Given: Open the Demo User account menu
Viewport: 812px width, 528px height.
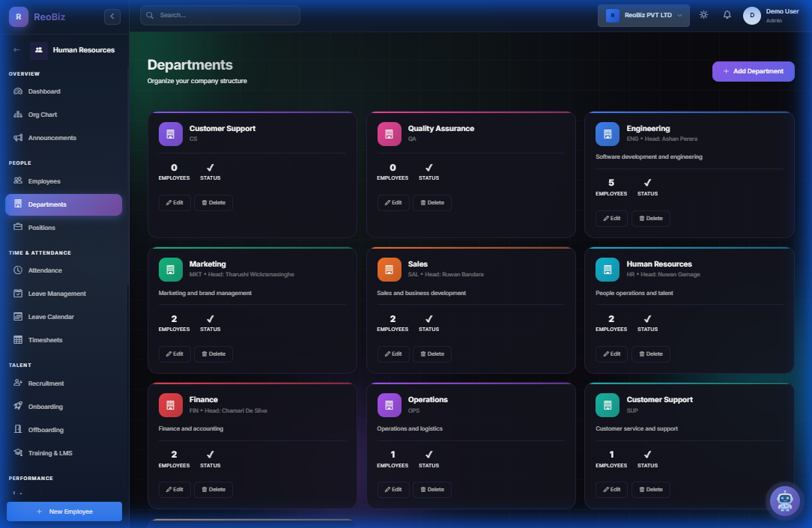Looking at the screenshot, I should (x=782, y=16).
